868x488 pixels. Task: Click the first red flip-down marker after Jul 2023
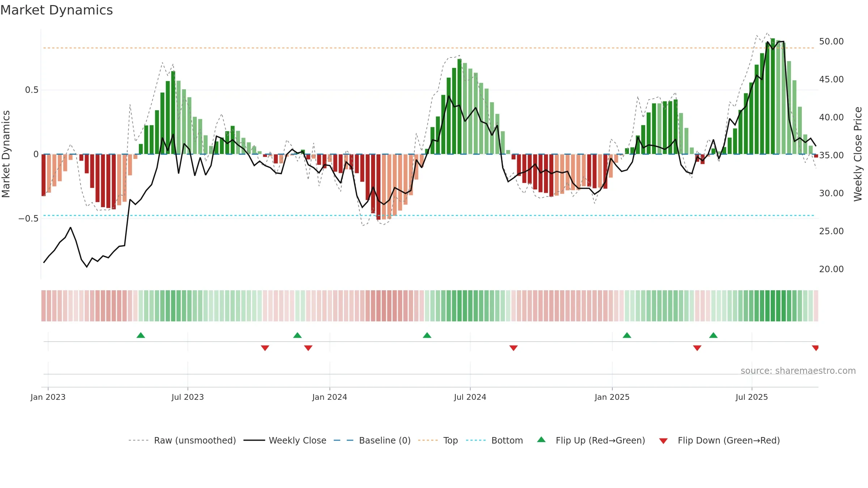(265, 348)
